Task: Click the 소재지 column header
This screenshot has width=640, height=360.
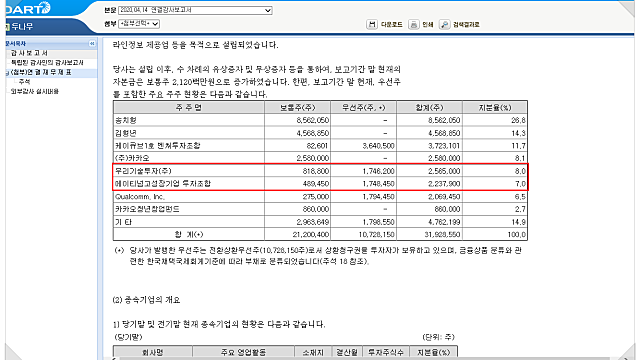Action: coord(313,352)
